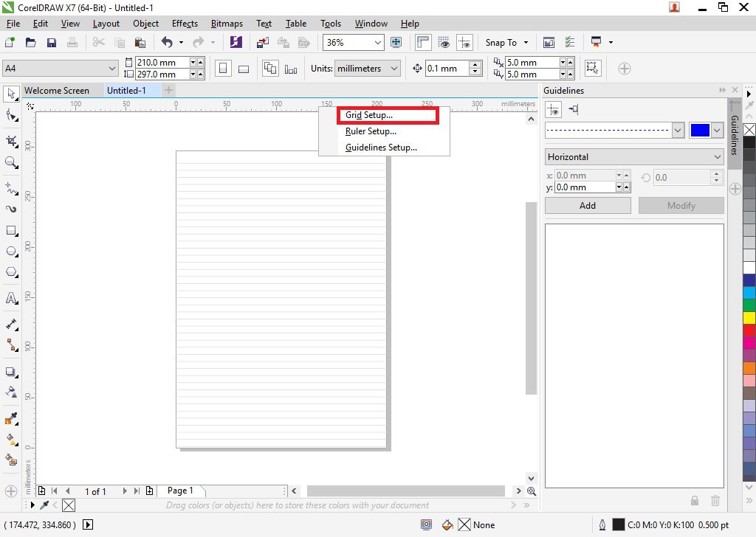Expand the undo history dropdown arrow
Viewport: 756px width, 537px height.
point(182,42)
